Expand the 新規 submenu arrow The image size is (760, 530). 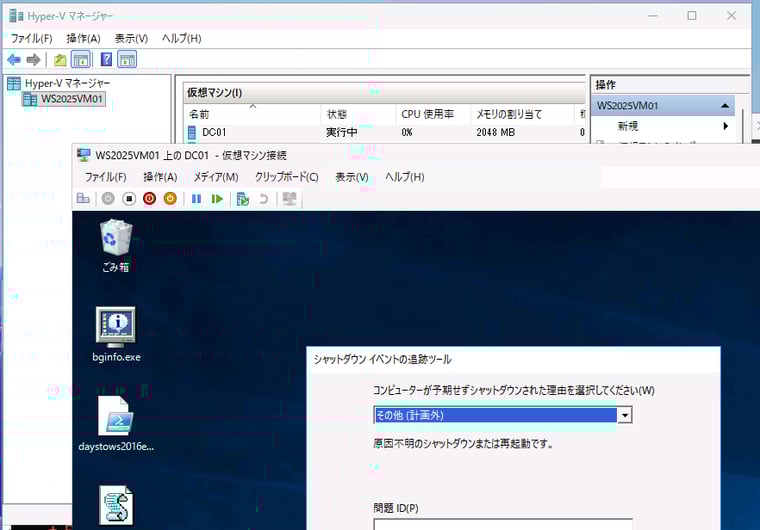coord(726,127)
